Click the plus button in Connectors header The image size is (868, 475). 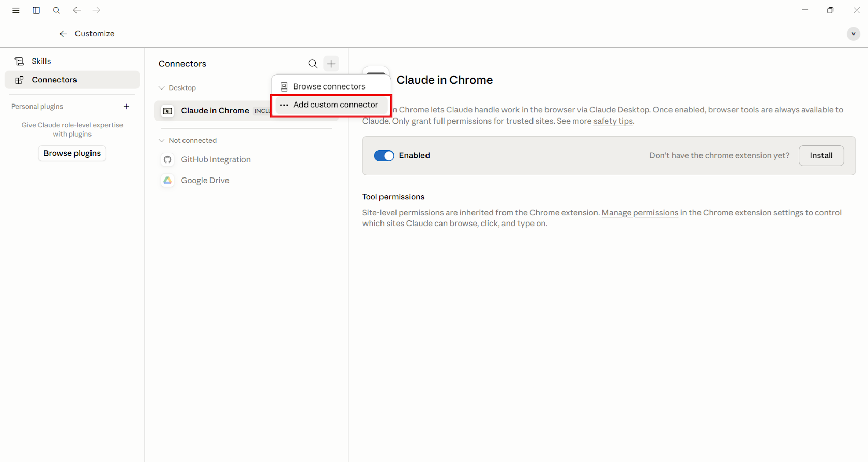[x=331, y=64]
